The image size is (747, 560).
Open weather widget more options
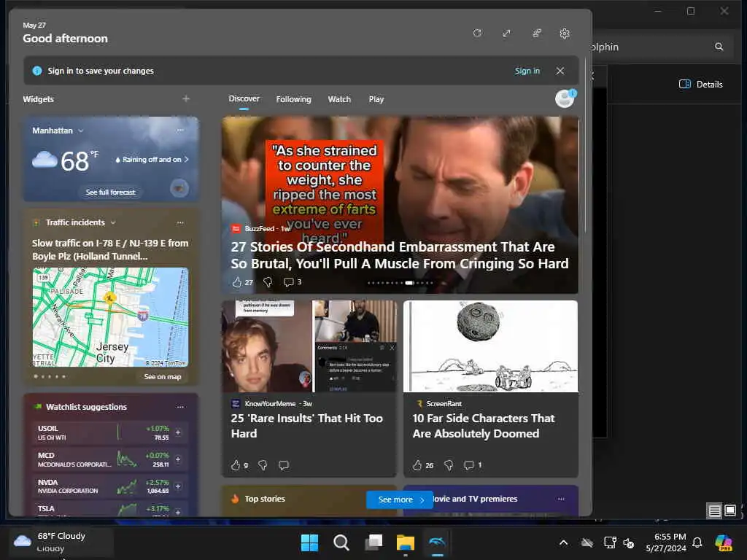pos(180,130)
